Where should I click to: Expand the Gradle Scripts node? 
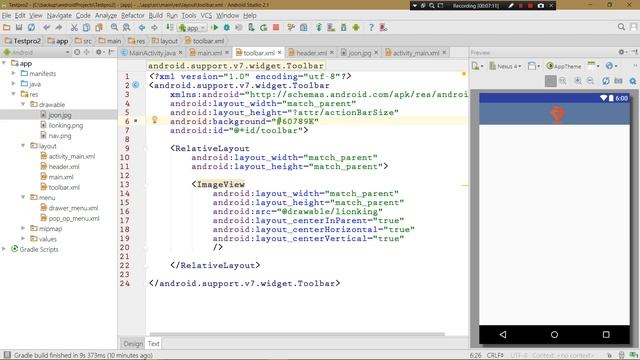4,249
